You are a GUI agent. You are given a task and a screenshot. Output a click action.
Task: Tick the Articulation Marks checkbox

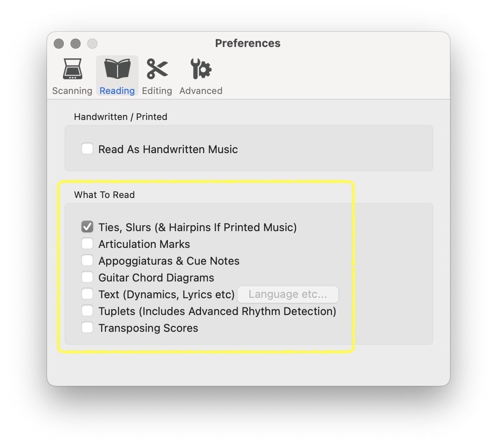point(87,244)
